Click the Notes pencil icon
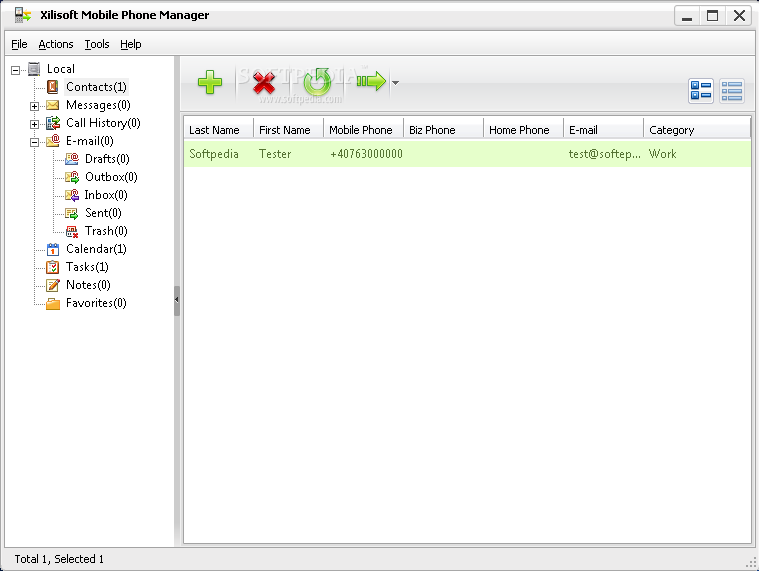759x571 pixels. [x=53, y=285]
